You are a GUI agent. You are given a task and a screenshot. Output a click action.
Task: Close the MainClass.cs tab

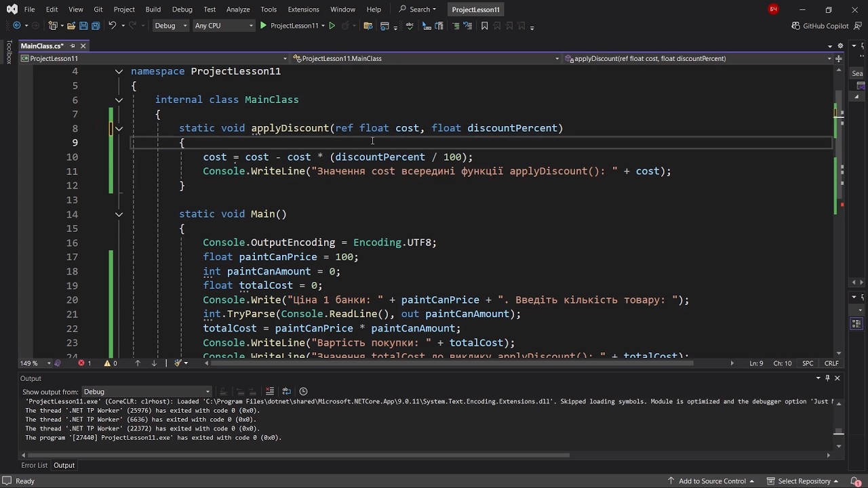83,46
